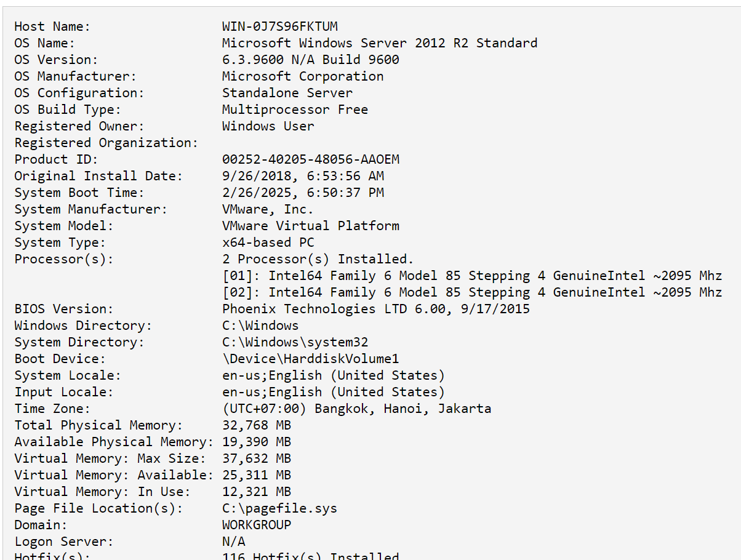The height and width of the screenshot is (560, 741).
Task: Click the Registered Organization label
Action: click(106, 143)
